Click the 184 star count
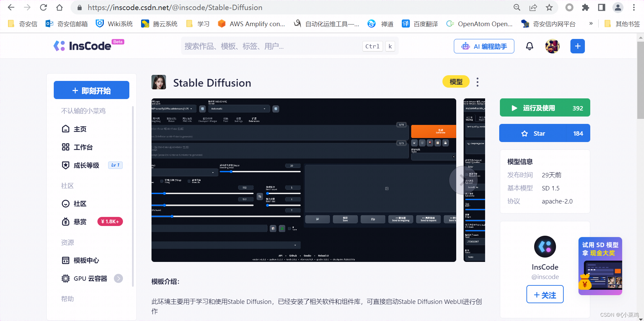The width and height of the screenshot is (644, 321). pos(578,133)
